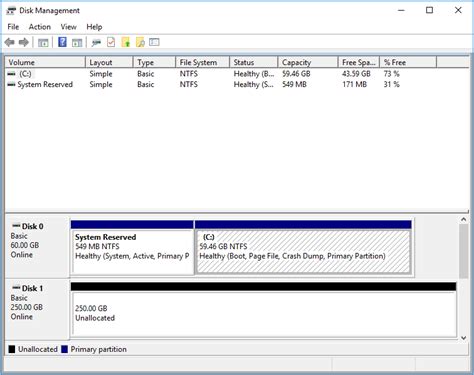Screen dimensions: 474x375
Task: Click the Show/Hide Action Pane toolbar icon
Action: 77,43
